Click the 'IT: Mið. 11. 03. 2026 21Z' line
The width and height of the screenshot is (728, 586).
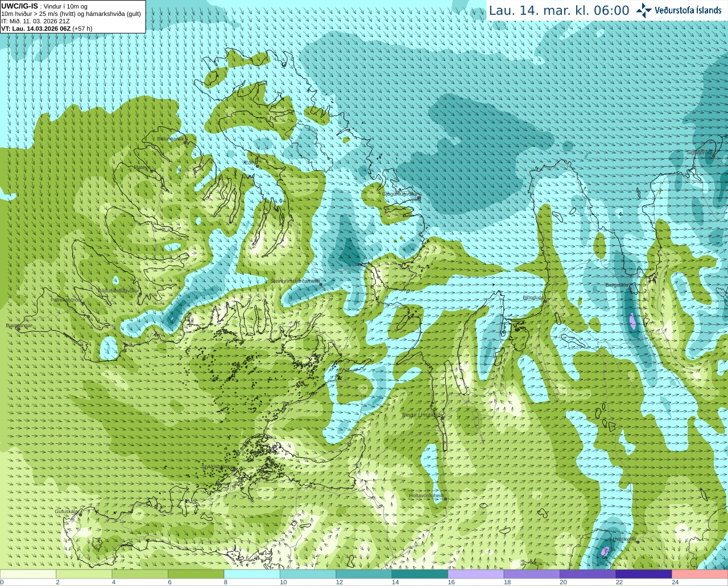click(x=35, y=21)
